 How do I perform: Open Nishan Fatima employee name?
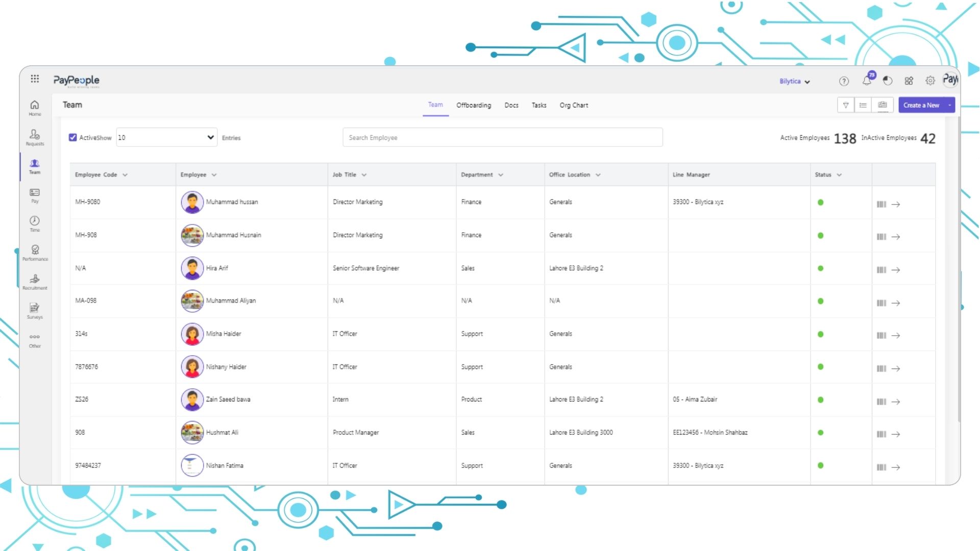[225, 465]
